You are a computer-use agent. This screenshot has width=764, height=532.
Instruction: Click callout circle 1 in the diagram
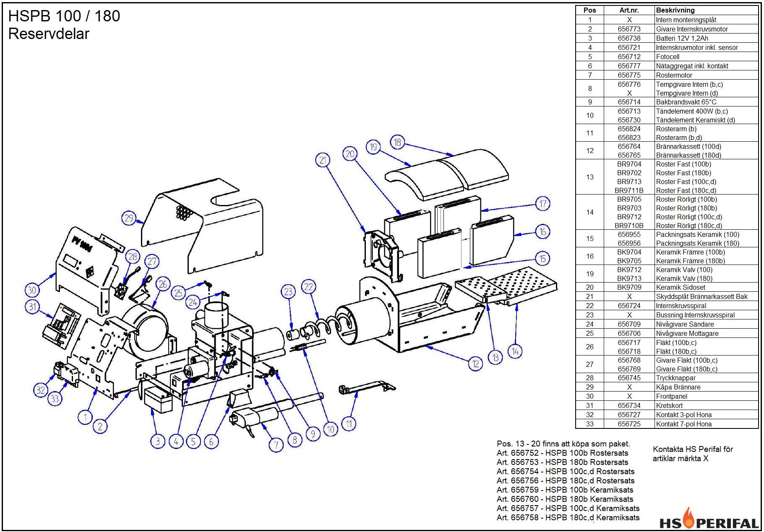click(85, 417)
